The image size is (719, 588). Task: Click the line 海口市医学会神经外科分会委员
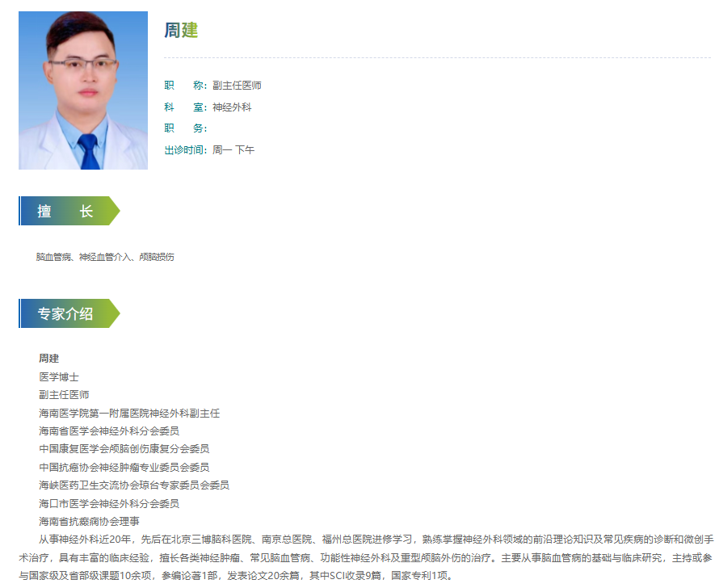coord(109,503)
